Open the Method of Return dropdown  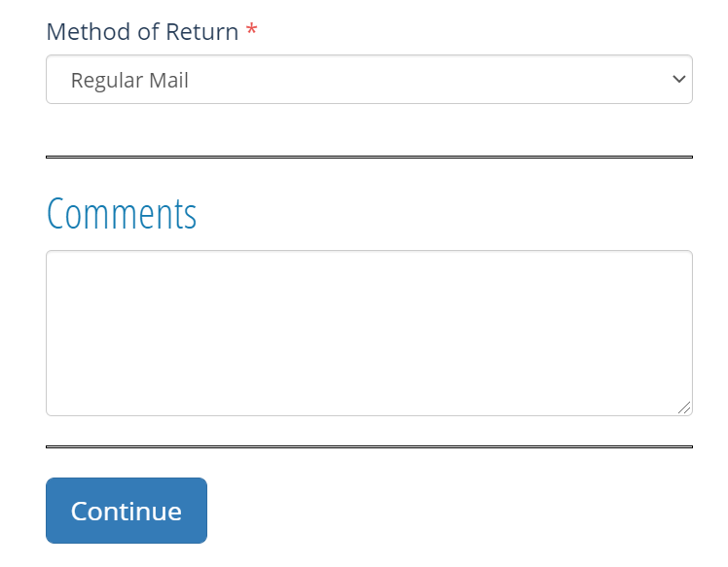tap(369, 80)
